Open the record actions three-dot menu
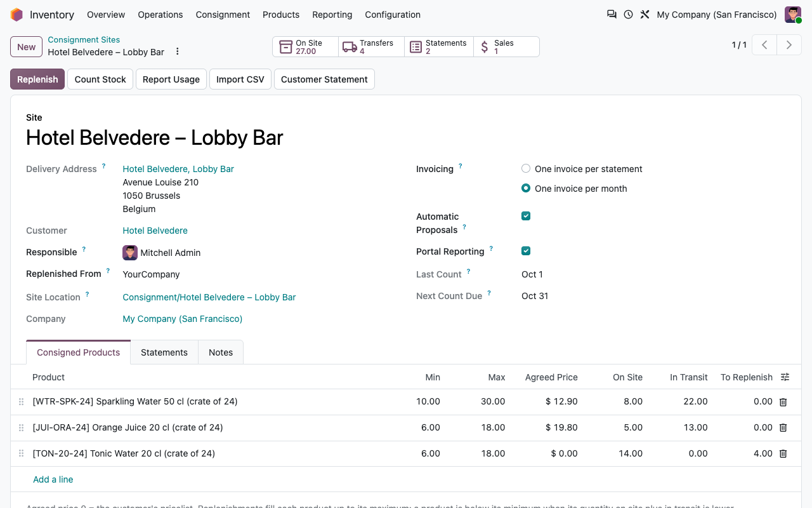Image resolution: width=812 pixels, height=508 pixels. pyautogui.click(x=178, y=51)
